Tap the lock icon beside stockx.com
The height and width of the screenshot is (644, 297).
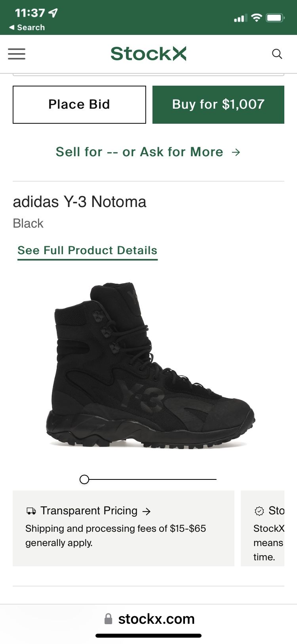(108, 619)
